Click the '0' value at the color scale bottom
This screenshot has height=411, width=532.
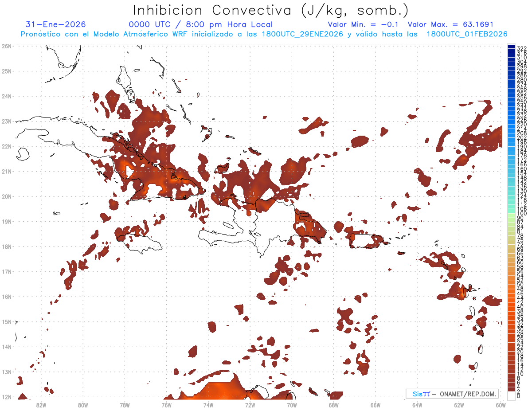pyautogui.click(x=519, y=395)
